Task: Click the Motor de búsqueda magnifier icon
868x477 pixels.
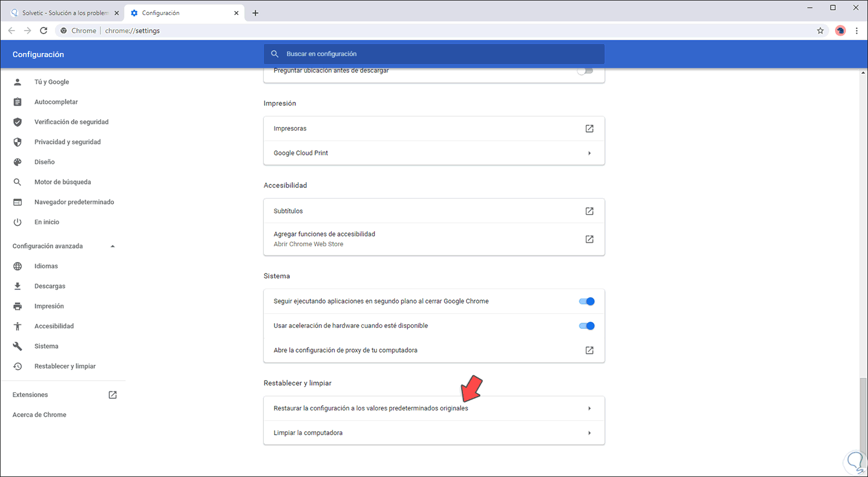Action: coord(17,182)
